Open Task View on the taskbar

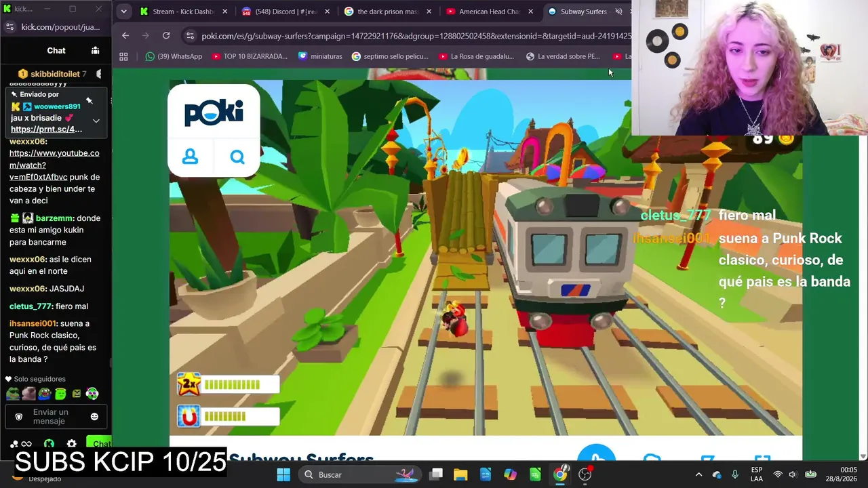click(x=436, y=474)
